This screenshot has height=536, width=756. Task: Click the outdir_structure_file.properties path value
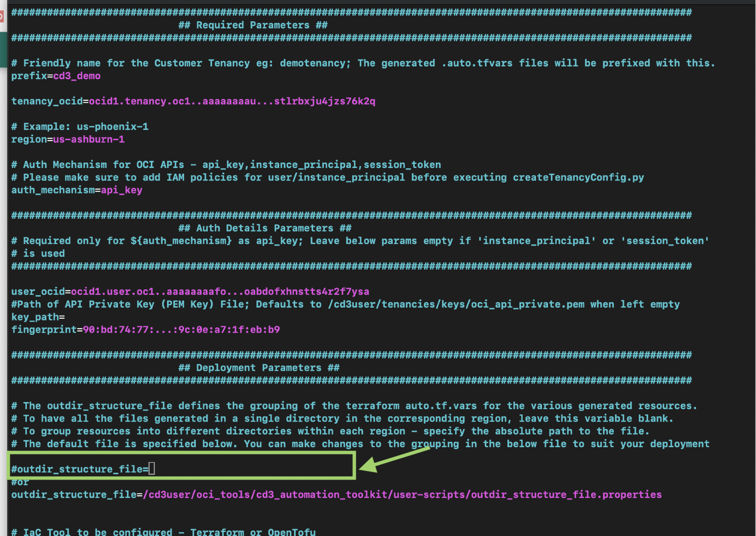402,495
